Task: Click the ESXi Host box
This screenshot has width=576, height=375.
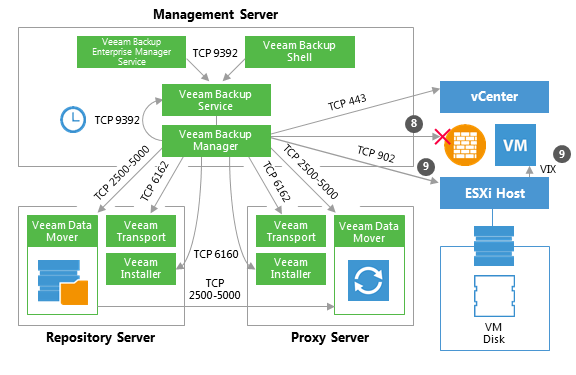Action: pyautogui.click(x=494, y=193)
